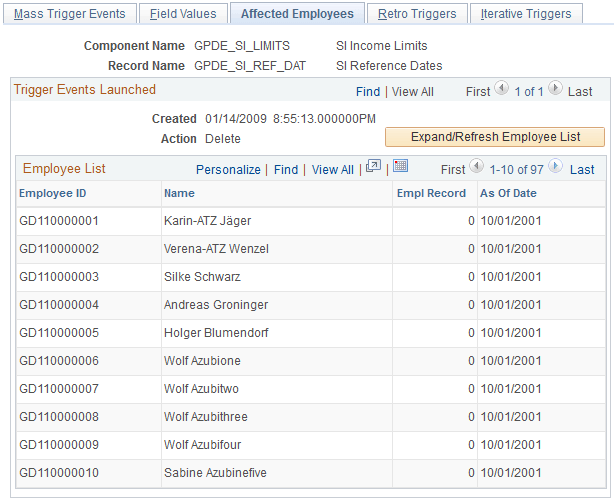614x501 pixels.
Task: Click name Holger Blumendorf
Action: (216, 333)
